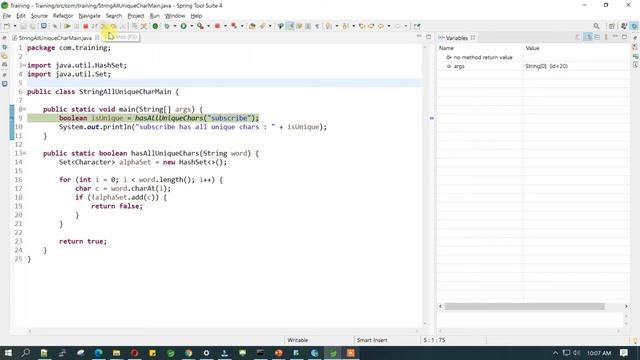
Task: Click the Step Return icon
Action: [x=122, y=26]
